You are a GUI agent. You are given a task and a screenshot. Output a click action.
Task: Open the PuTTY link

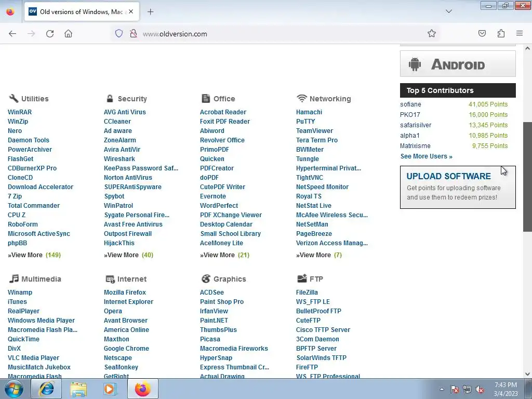pyautogui.click(x=305, y=122)
